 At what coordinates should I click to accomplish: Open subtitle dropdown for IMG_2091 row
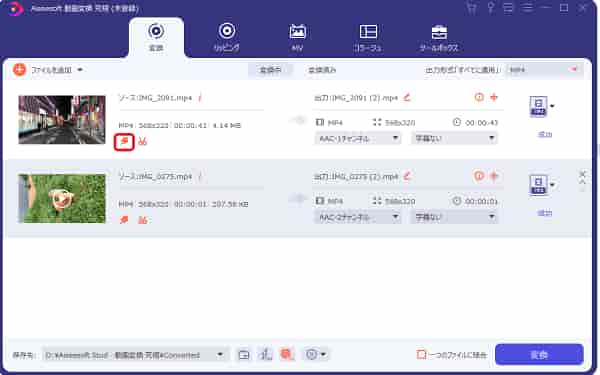455,138
